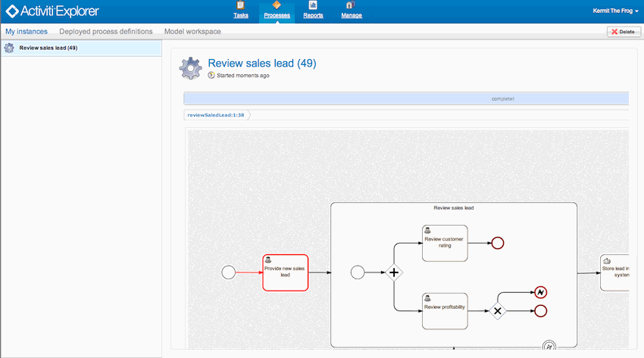Image resolution: width=644 pixels, height=358 pixels.
Task: Click boundary error event on subprocess border
Action: [x=549, y=346]
